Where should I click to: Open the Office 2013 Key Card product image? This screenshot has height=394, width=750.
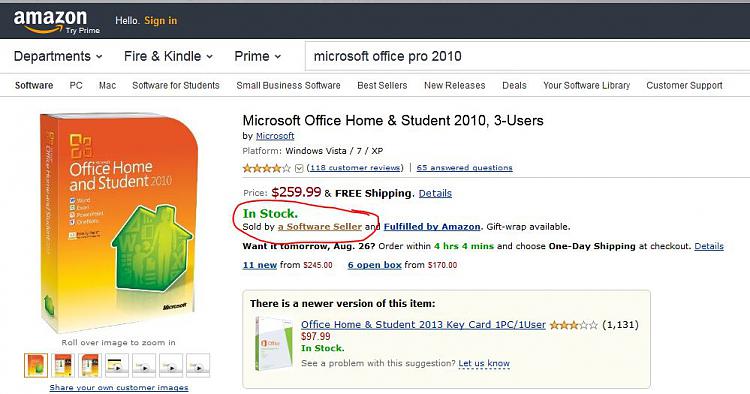[x=273, y=343]
